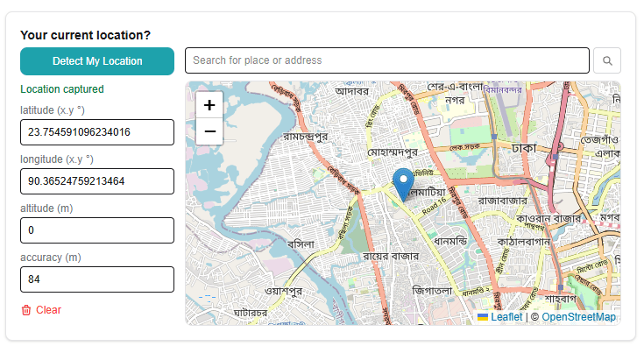
Task: Click the Ukraine flag icon in attribution
Action: [483, 317]
